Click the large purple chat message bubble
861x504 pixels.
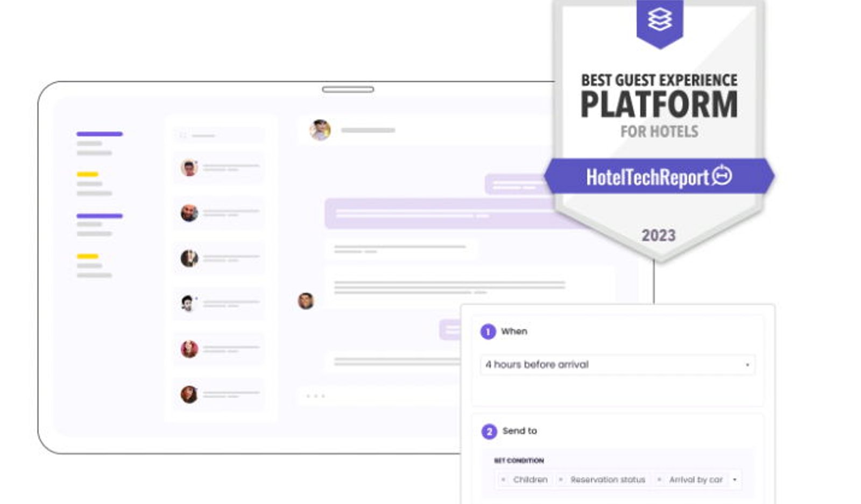[x=440, y=214]
